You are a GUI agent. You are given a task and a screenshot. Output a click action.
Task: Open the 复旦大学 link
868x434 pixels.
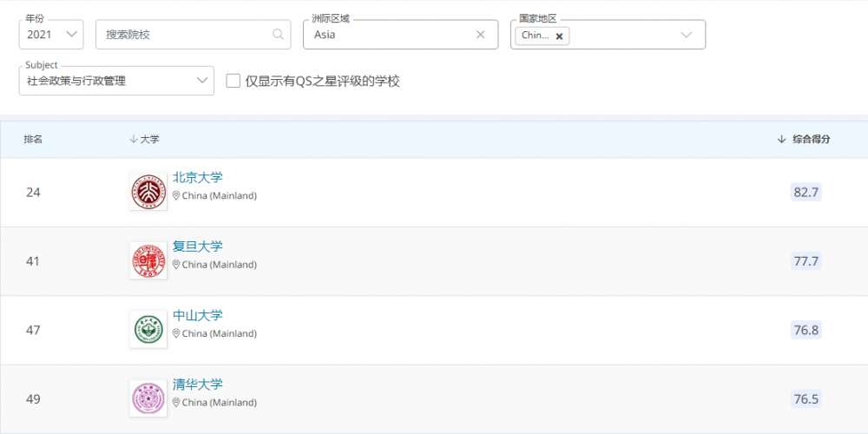tap(198, 247)
